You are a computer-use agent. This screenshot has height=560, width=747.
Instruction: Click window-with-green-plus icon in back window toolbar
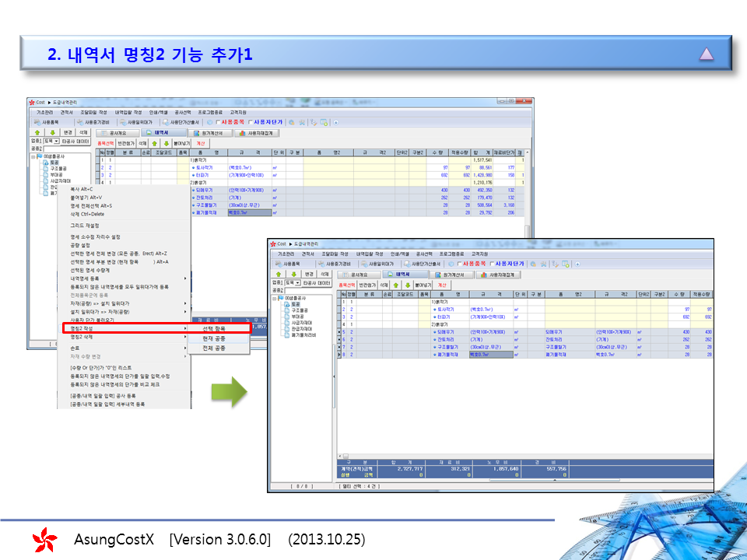tap(324, 122)
